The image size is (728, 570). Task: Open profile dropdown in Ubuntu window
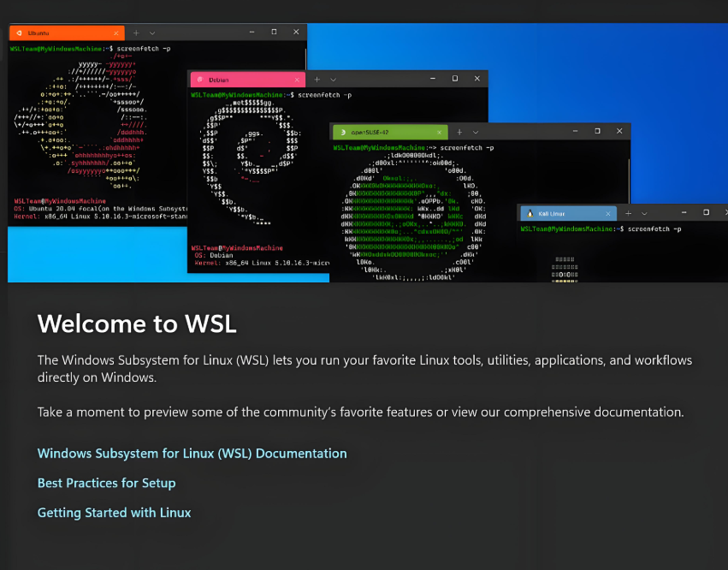point(152,33)
